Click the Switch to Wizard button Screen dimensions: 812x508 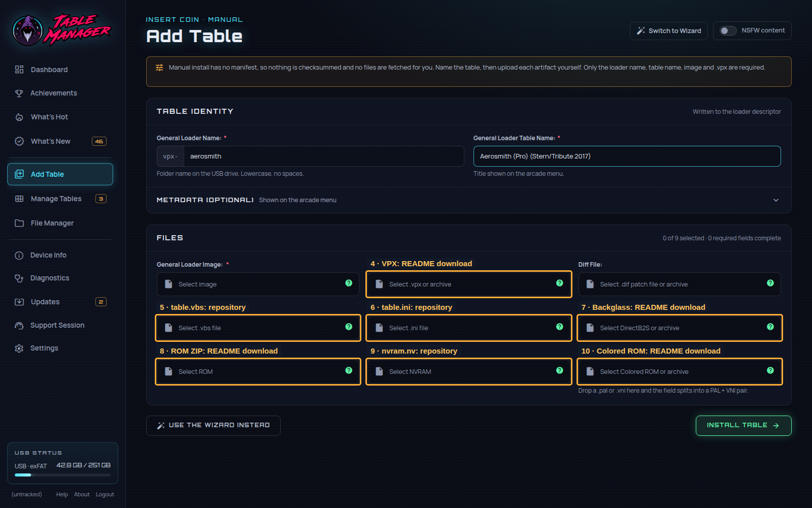tap(669, 30)
